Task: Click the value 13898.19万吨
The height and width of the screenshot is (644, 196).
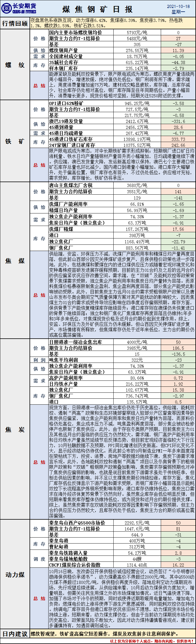Action: (137, 139)
